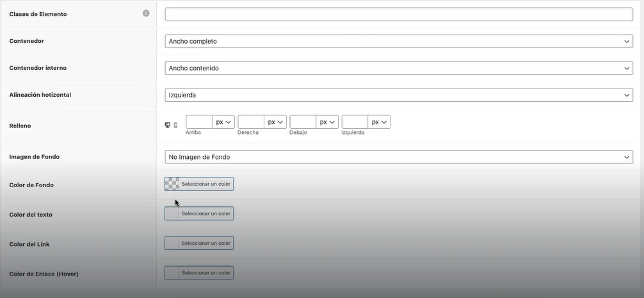
Task: Select the desktop device icon for Relleno
Action: 168,125
